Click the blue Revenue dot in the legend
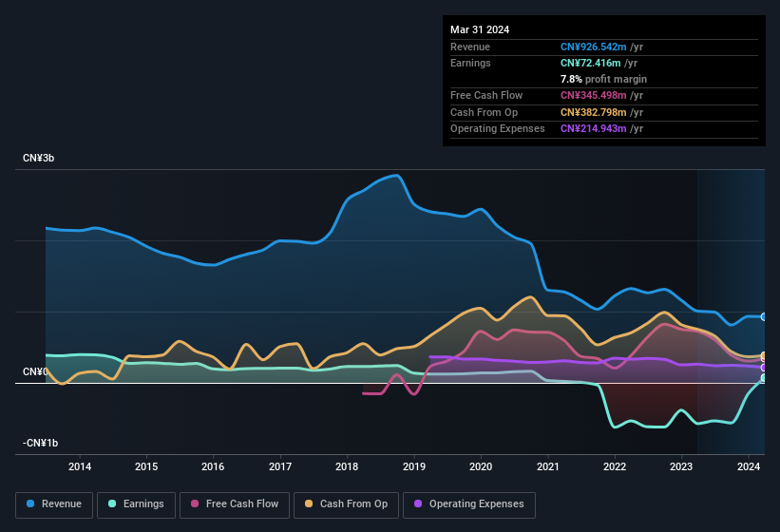The image size is (780, 532). click(x=31, y=503)
